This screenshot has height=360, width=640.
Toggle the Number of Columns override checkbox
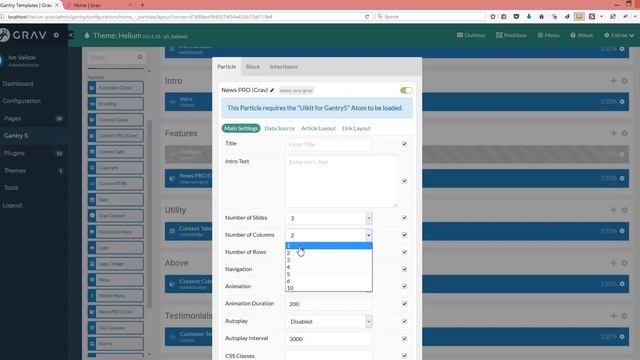[x=404, y=235]
